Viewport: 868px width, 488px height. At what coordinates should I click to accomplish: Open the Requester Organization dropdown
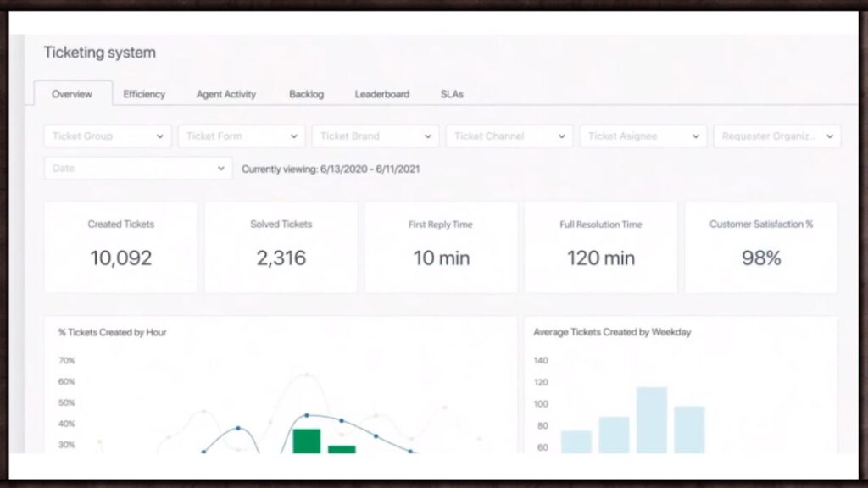pyautogui.click(x=777, y=136)
